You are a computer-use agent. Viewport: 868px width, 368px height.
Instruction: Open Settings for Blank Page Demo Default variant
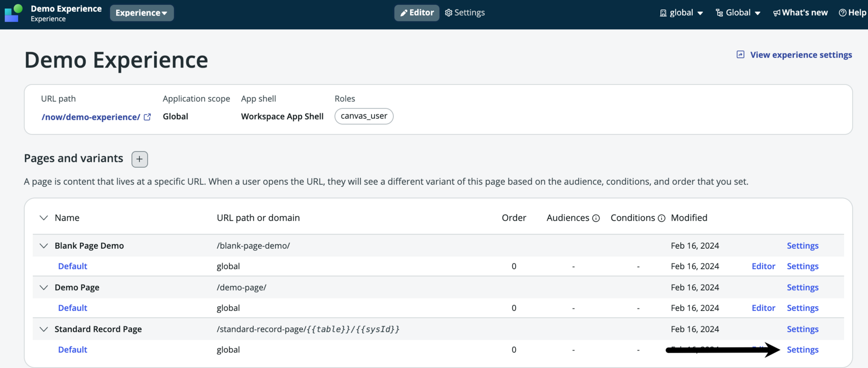803,266
